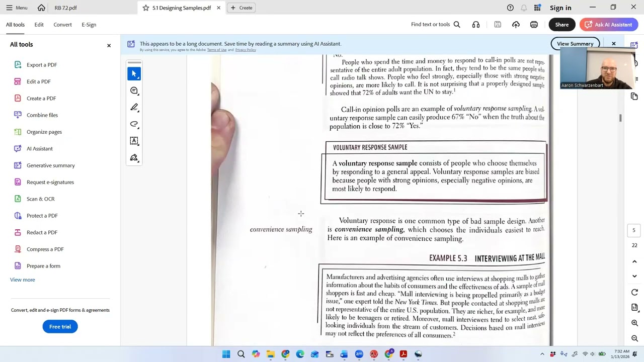The width and height of the screenshot is (644, 362).
Task: Click the View Summary button
Action: point(575,44)
